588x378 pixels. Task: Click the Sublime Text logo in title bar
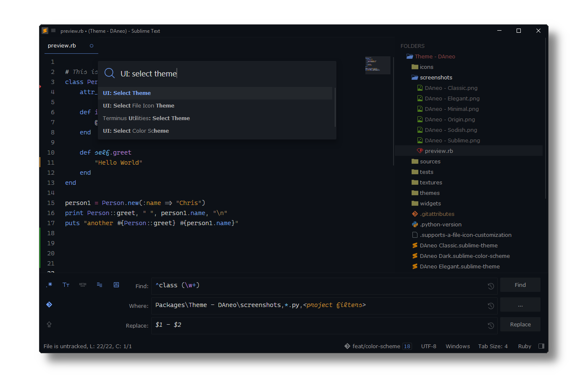tap(45, 31)
